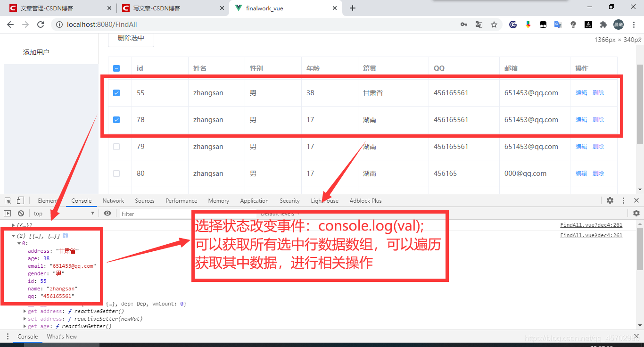The height and width of the screenshot is (347, 644).
Task: Toggle the device toolbar in DevTools
Action: pyautogui.click(x=19, y=200)
